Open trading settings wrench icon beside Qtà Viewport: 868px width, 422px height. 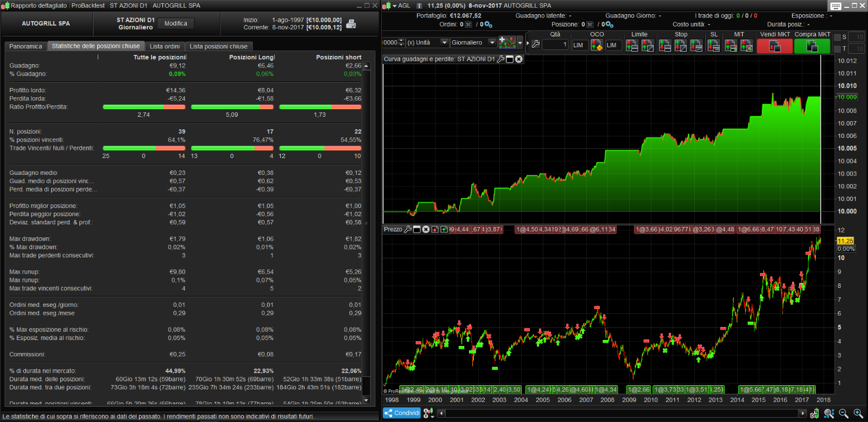tap(536, 44)
